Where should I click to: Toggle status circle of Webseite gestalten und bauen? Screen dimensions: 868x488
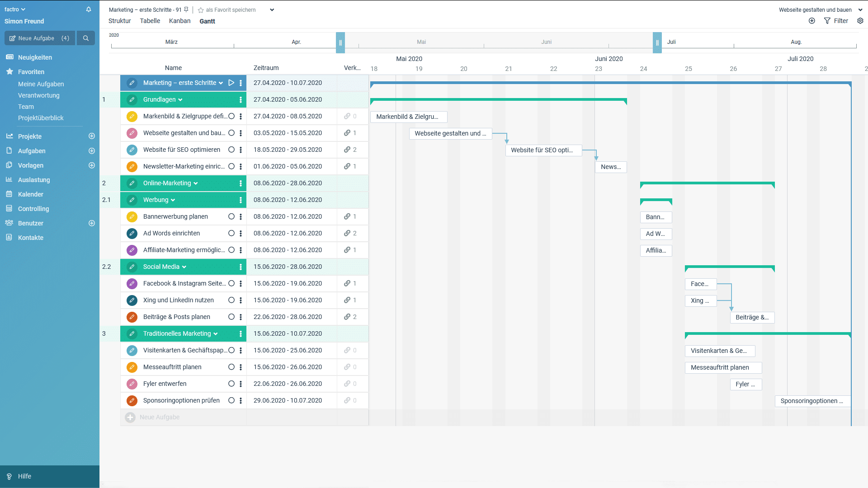pos(231,133)
